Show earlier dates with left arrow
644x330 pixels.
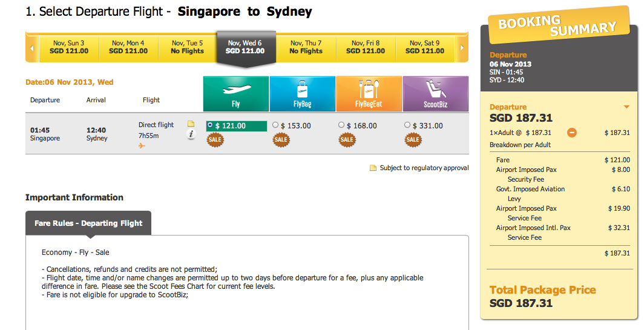pyautogui.click(x=32, y=48)
